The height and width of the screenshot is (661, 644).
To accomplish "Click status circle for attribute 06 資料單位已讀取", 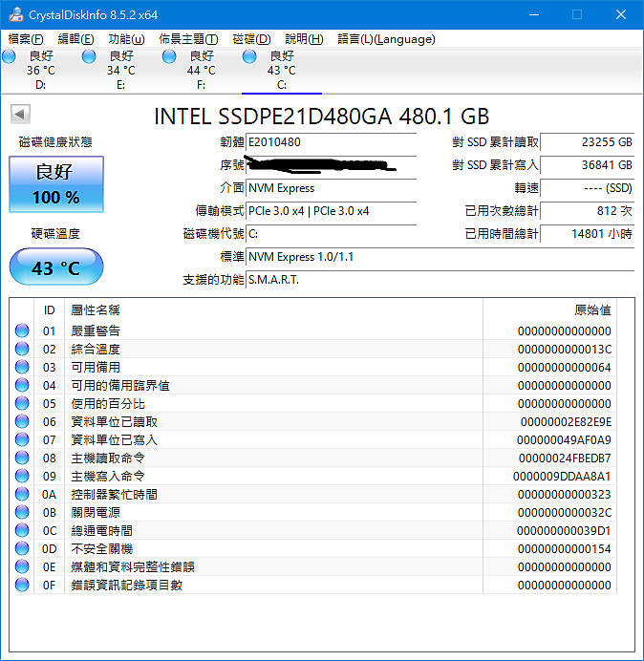I will tap(22, 421).
